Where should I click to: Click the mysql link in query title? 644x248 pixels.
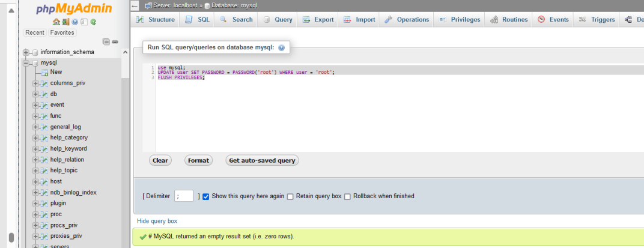[x=264, y=47]
